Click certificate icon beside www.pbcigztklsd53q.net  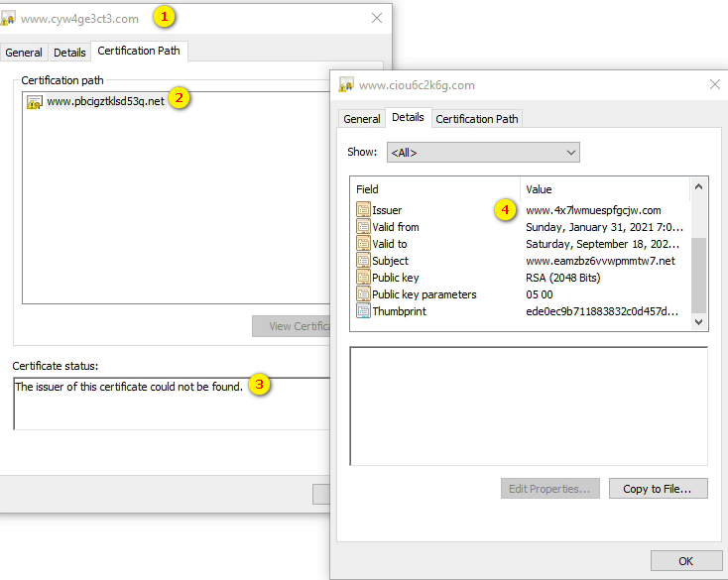click(35, 101)
